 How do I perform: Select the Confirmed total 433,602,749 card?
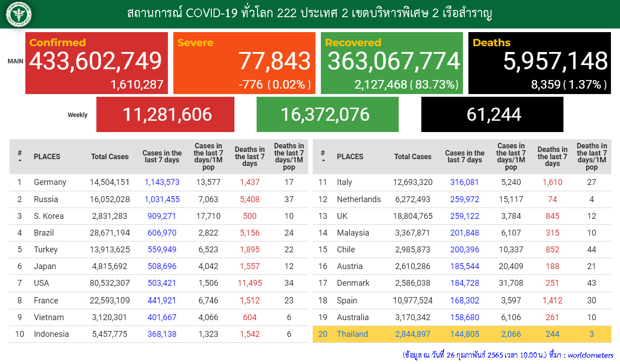96,63
